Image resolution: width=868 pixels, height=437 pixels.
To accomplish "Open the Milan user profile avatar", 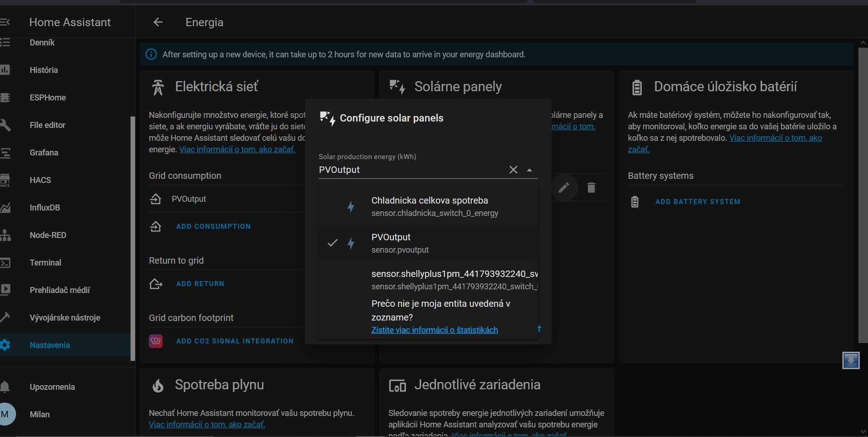I will tap(6, 414).
